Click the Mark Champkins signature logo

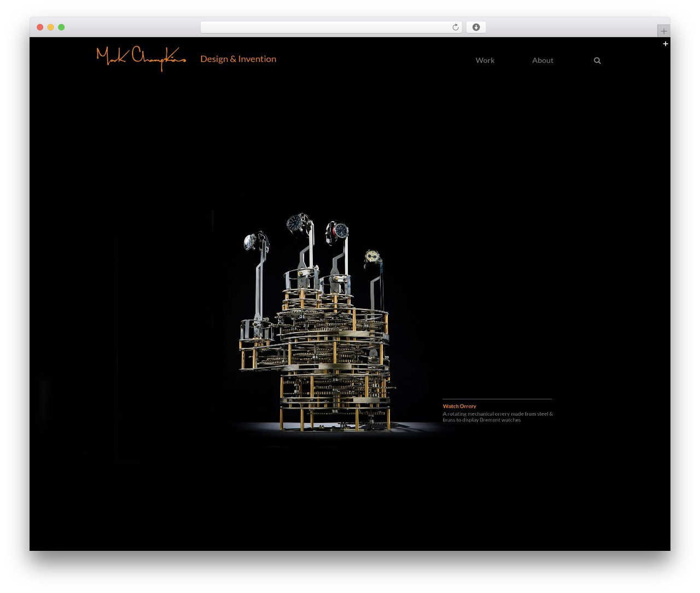pyautogui.click(x=141, y=59)
